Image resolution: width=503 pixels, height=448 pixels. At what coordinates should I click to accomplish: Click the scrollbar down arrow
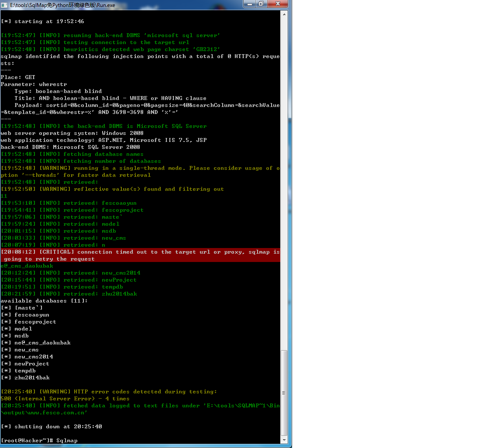tap(284, 440)
